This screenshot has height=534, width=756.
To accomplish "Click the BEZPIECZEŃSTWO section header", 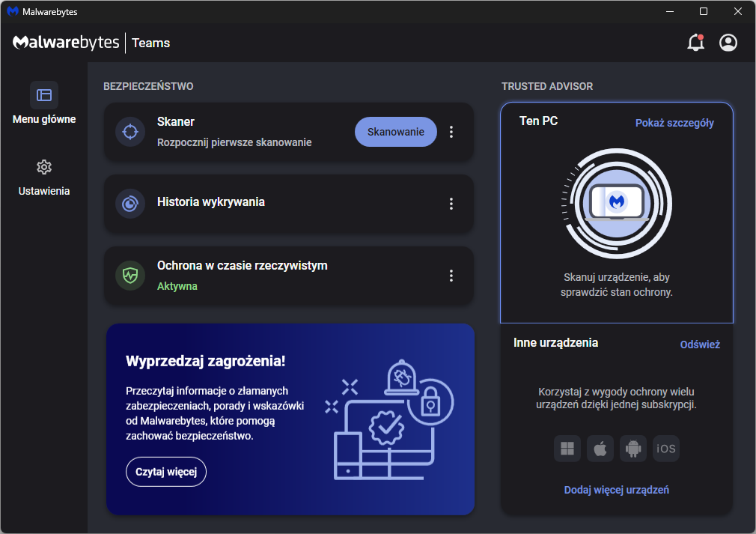I will (x=148, y=86).
